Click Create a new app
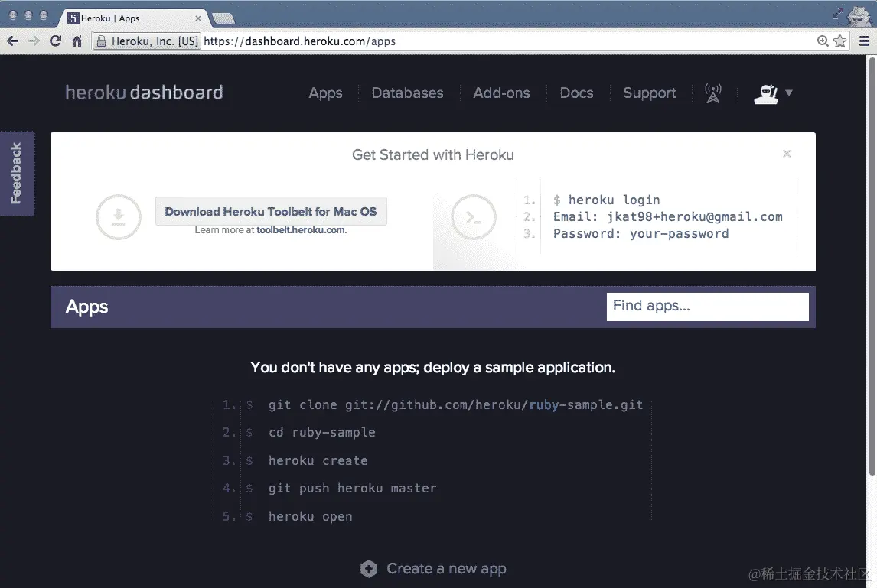 point(446,568)
